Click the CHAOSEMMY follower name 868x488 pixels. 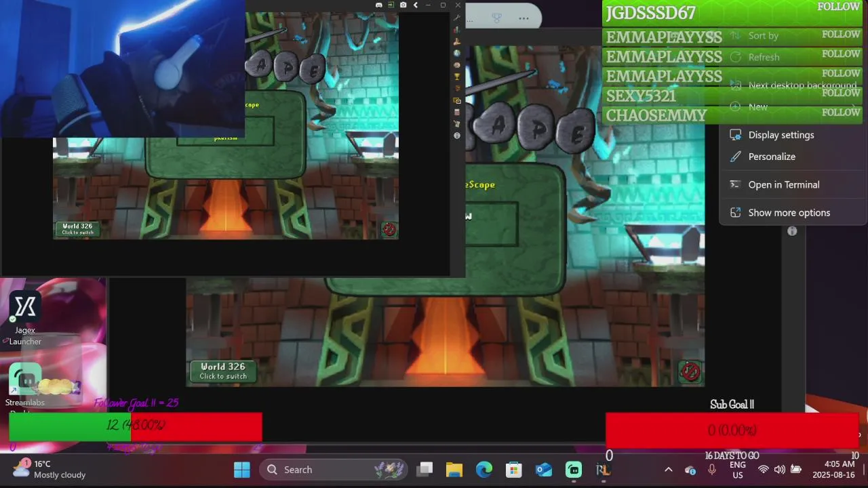click(x=656, y=115)
